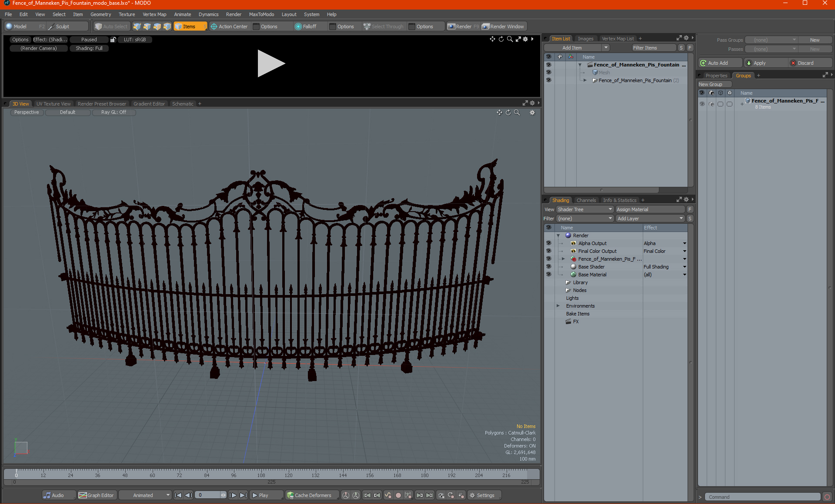The height and width of the screenshot is (504, 835).
Task: Click the lock icon in render preview
Action: tap(113, 40)
